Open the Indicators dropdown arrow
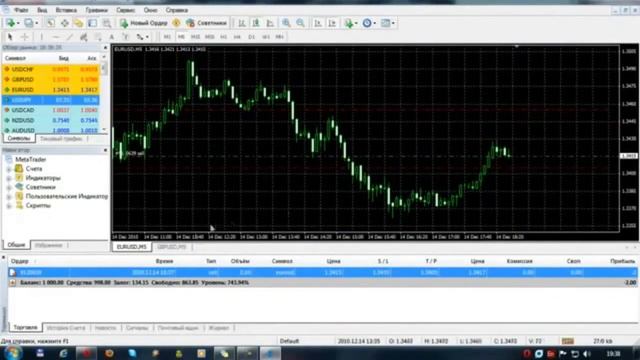Image resolution: width=640 pixels, height=360 pixels. (x=356, y=23)
